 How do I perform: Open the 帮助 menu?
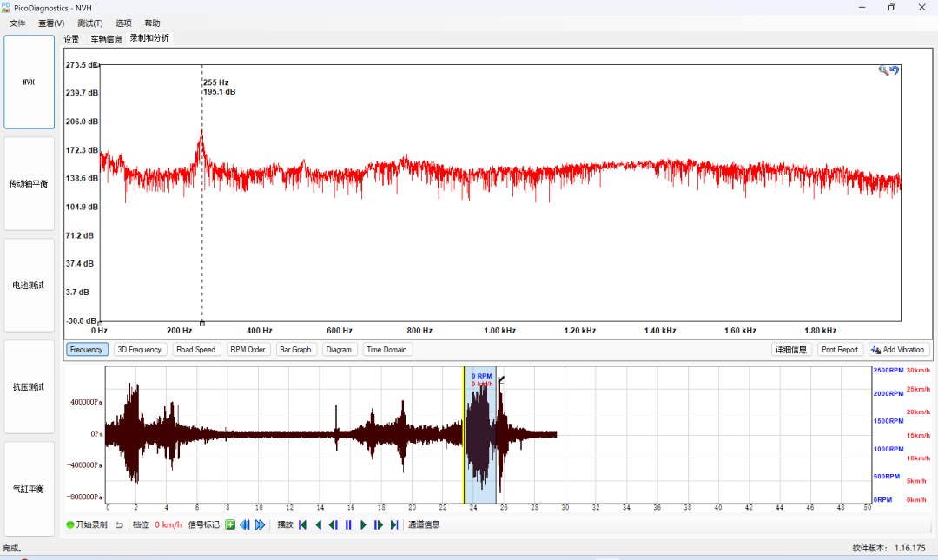pos(153,23)
